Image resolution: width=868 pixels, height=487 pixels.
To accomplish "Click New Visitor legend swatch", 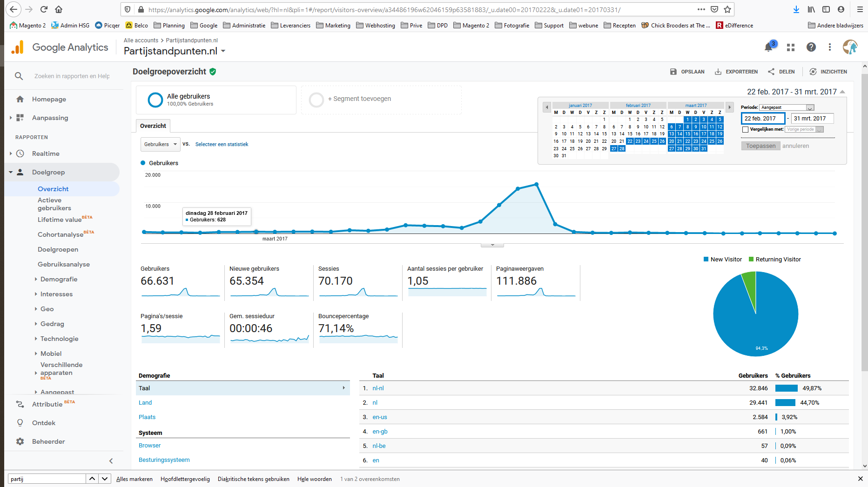I will [706, 260].
